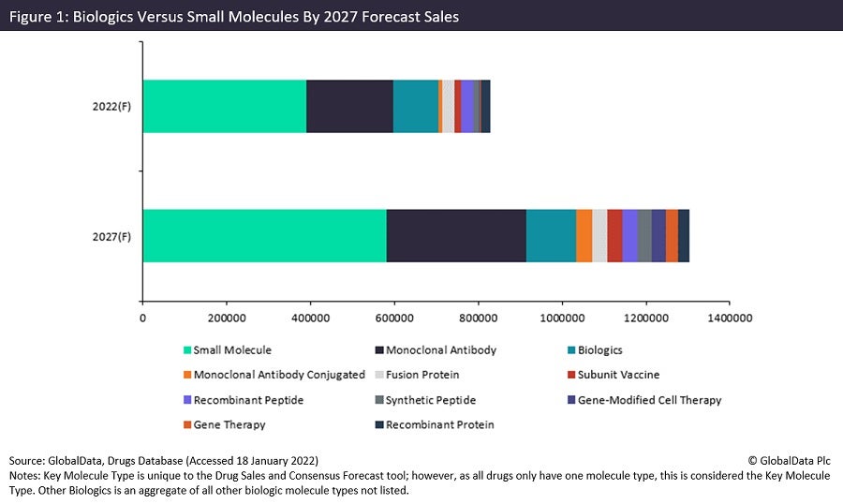Select the dark Monoclonal Antibody segment in 2027(F) bar
The image size is (843, 504).
point(456,235)
